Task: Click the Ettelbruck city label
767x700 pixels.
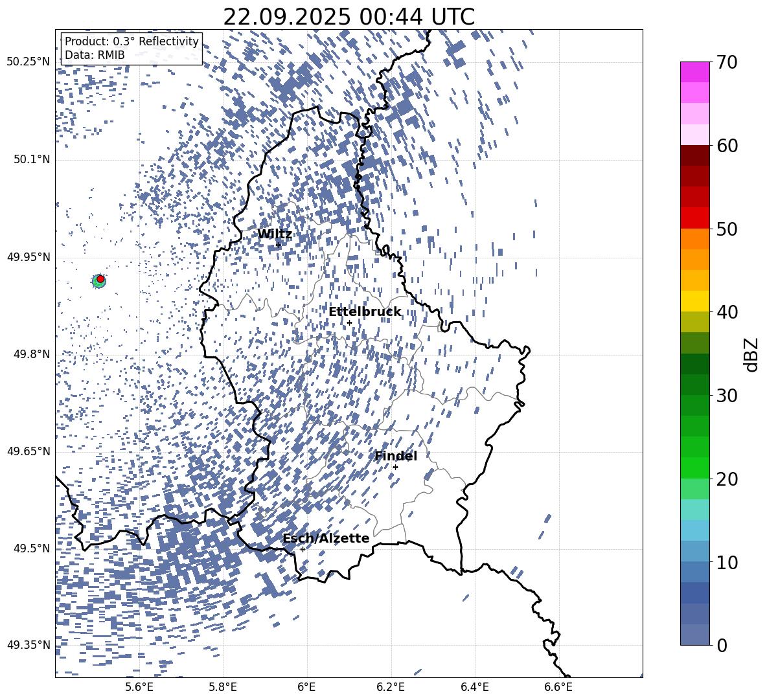Action: [365, 312]
